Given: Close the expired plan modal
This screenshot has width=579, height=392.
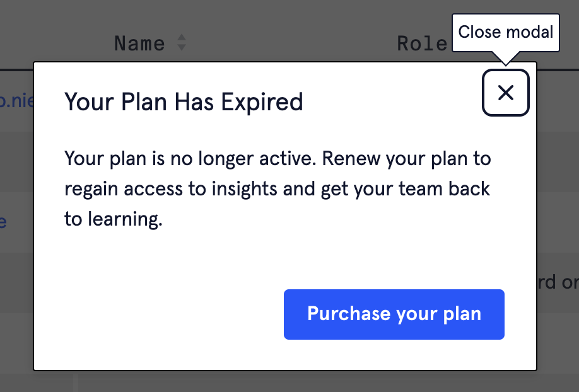Looking at the screenshot, I should tap(505, 93).
